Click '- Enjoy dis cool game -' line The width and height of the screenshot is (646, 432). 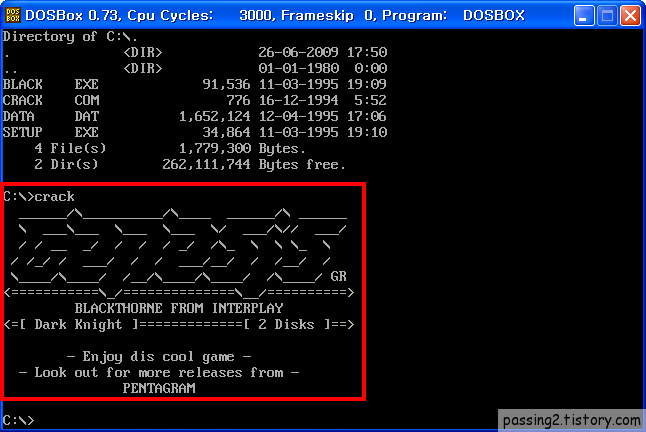pyautogui.click(x=159, y=357)
